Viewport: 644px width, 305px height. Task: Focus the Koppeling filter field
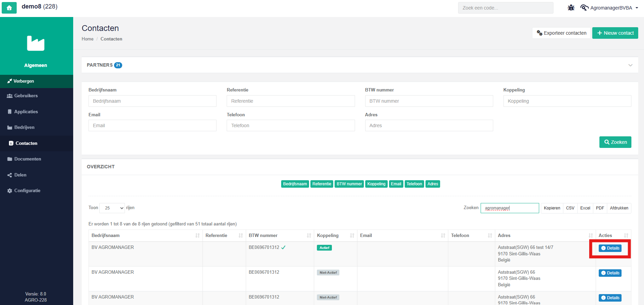tap(567, 101)
